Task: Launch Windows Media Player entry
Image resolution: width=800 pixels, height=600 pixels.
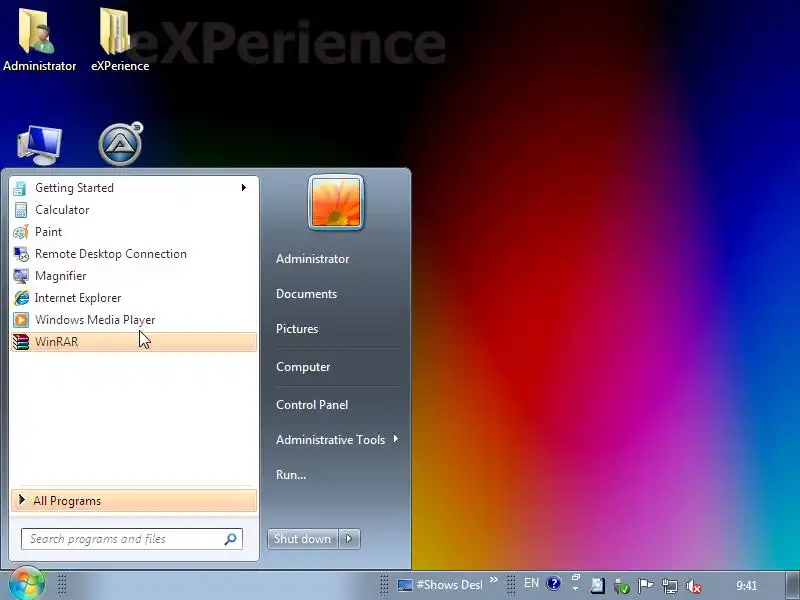Action: pos(134,320)
